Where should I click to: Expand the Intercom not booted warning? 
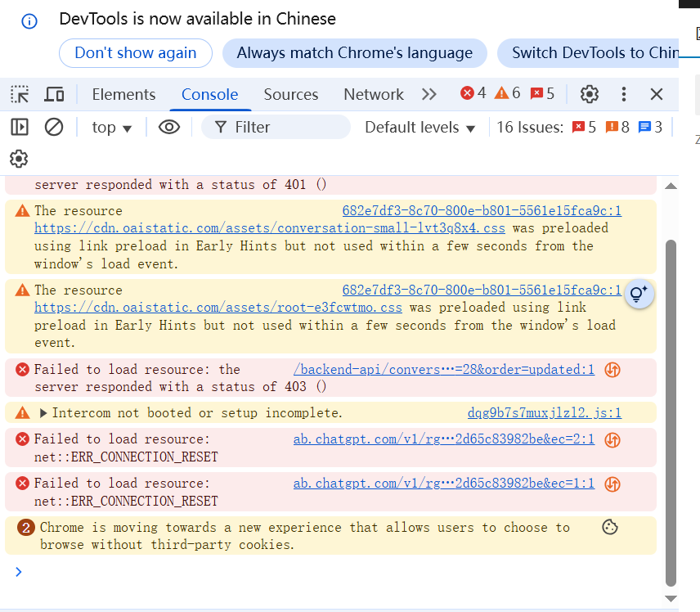[43, 413]
